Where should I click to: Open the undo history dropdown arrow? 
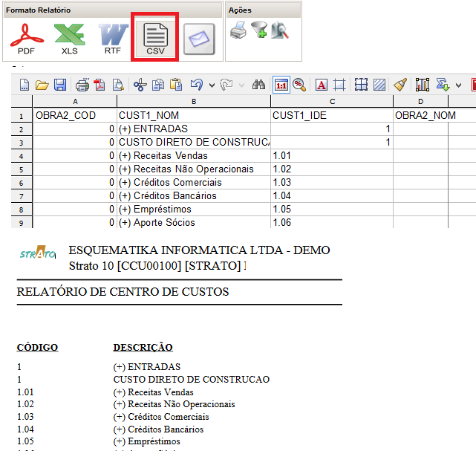point(212,85)
